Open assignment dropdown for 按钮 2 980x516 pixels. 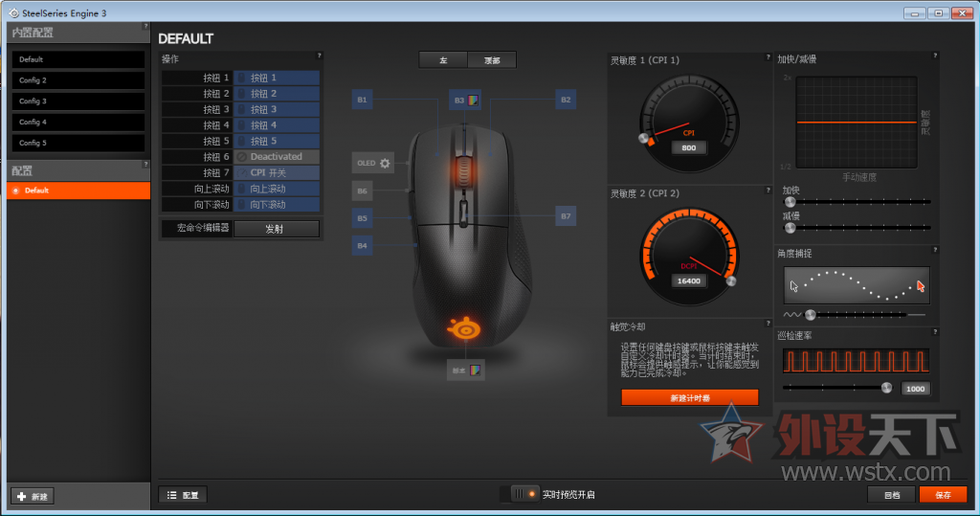pyautogui.click(x=277, y=93)
